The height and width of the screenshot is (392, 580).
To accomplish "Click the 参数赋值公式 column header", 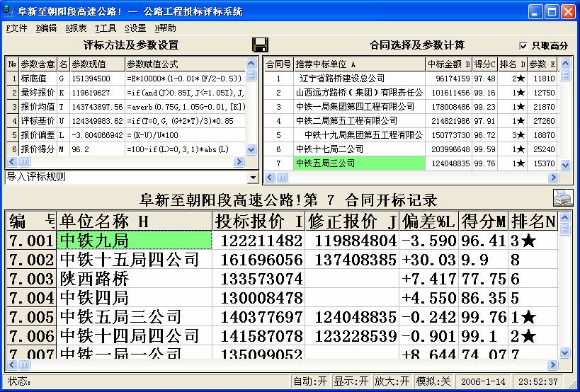I will (186, 64).
